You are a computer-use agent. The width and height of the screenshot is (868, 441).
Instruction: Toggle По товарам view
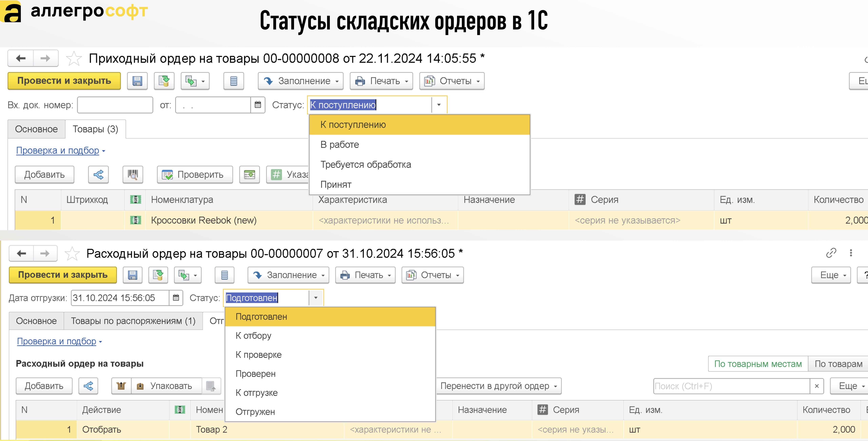click(x=838, y=364)
